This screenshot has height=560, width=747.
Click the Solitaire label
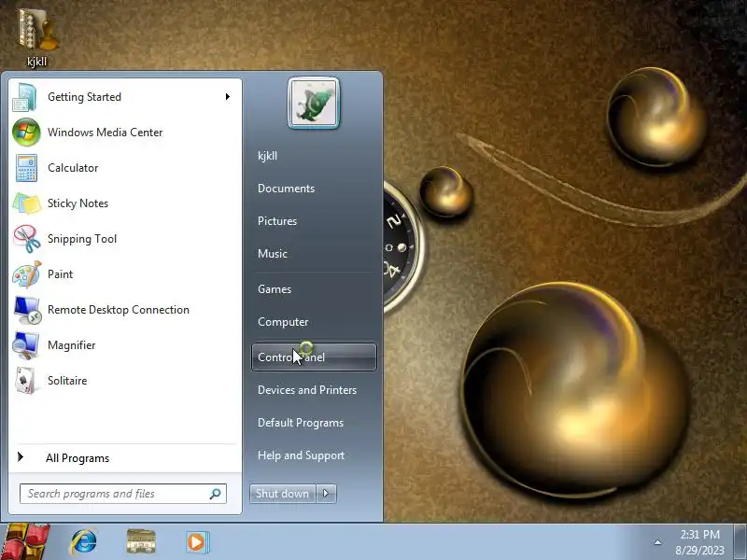(x=67, y=381)
